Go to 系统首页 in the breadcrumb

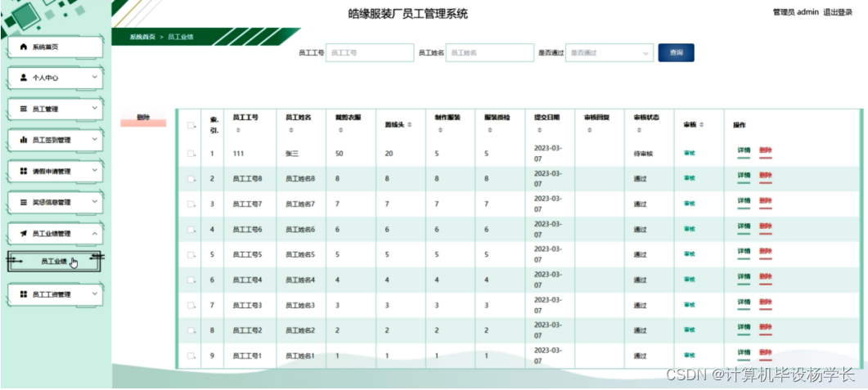pos(142,37)
